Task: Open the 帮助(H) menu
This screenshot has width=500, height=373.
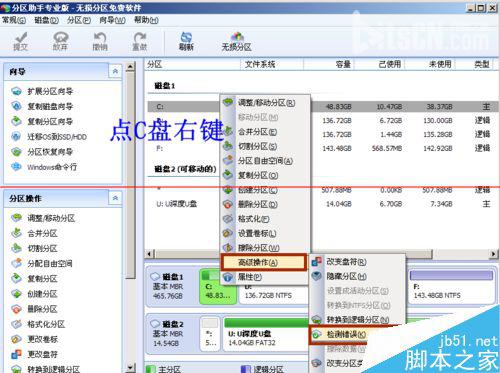Action: point(146,20)
